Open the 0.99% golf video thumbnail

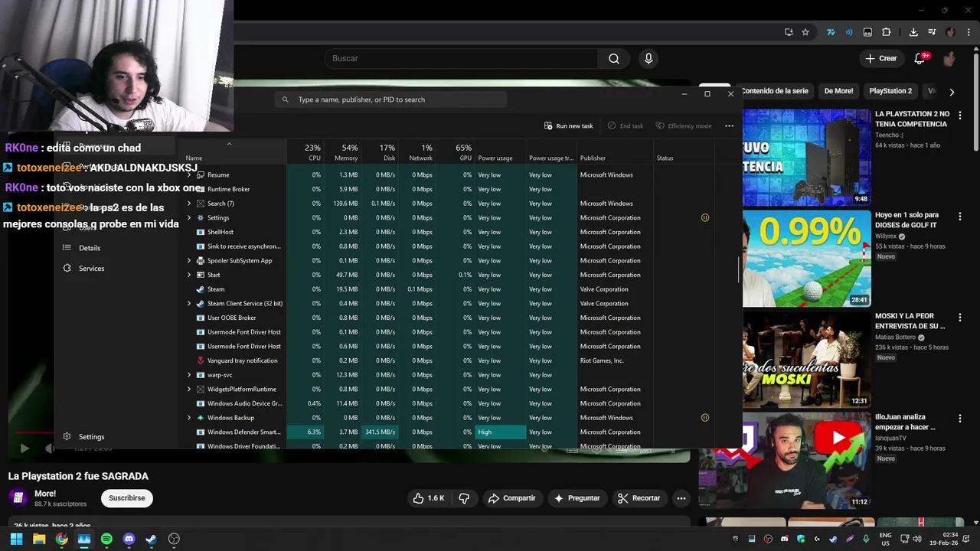click(x=806, y=259)
